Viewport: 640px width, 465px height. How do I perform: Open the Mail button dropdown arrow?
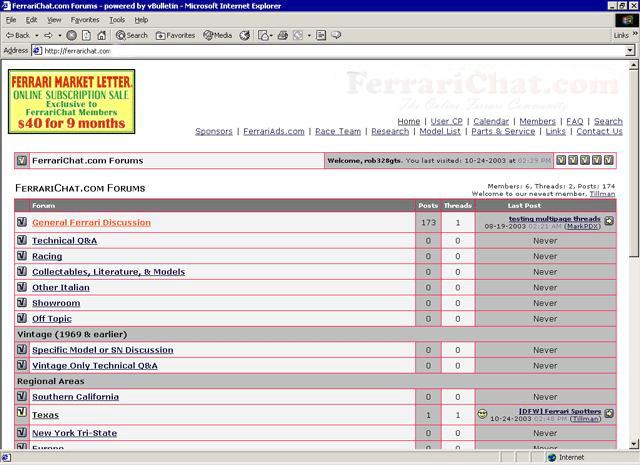click(271, 36)
